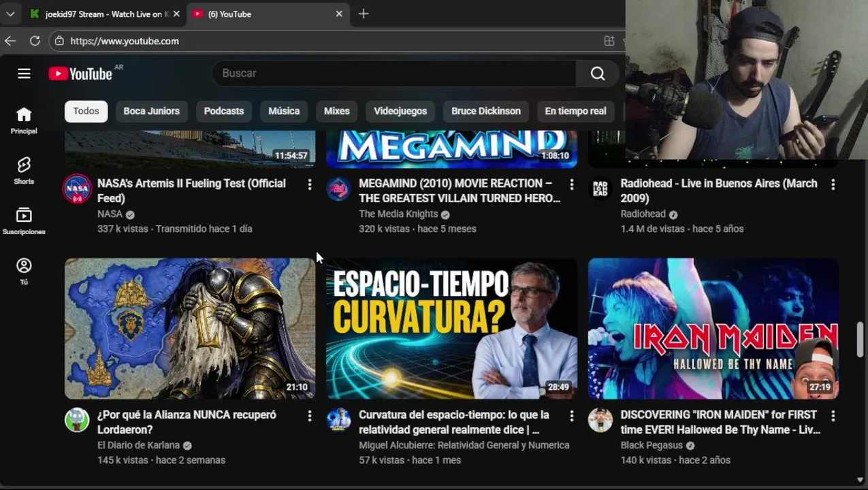Select the Mixes filter chip
868x490 pixels.
(x=336, y=111)
